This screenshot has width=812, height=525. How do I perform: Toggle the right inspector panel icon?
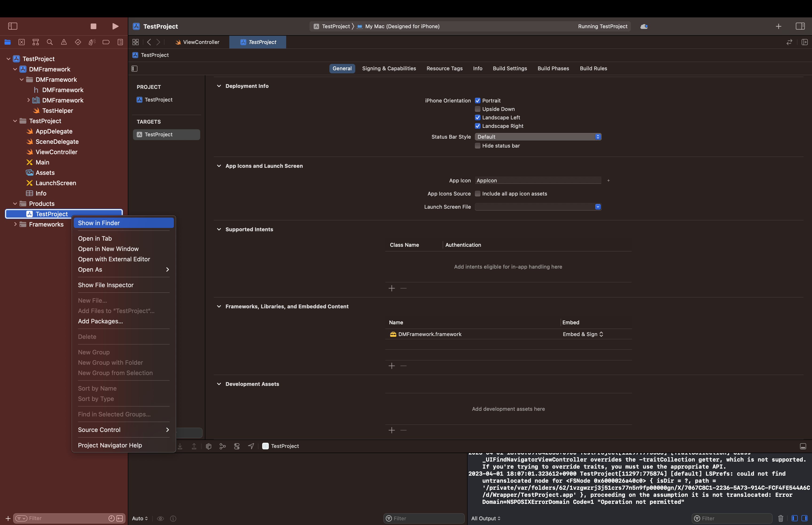800,26
